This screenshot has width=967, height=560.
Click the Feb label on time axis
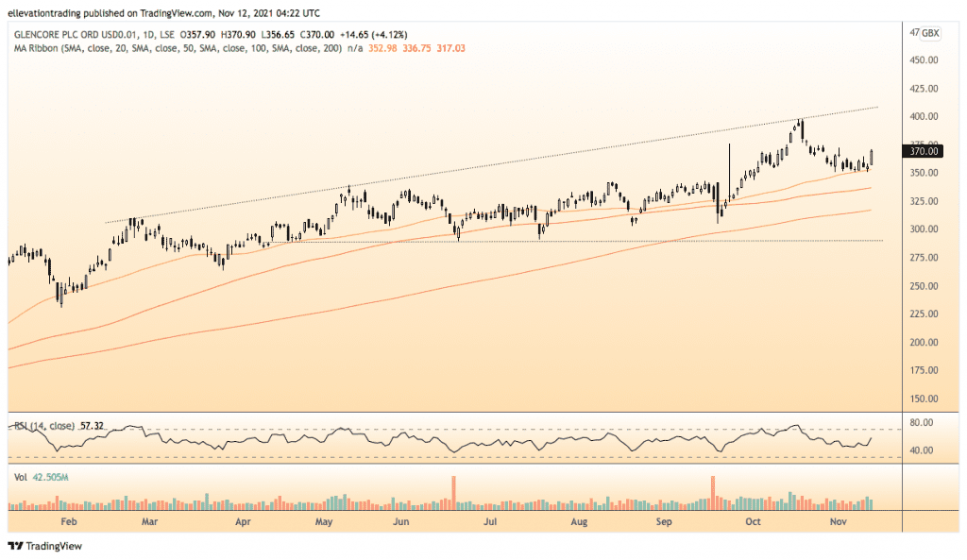click(69, 522)
